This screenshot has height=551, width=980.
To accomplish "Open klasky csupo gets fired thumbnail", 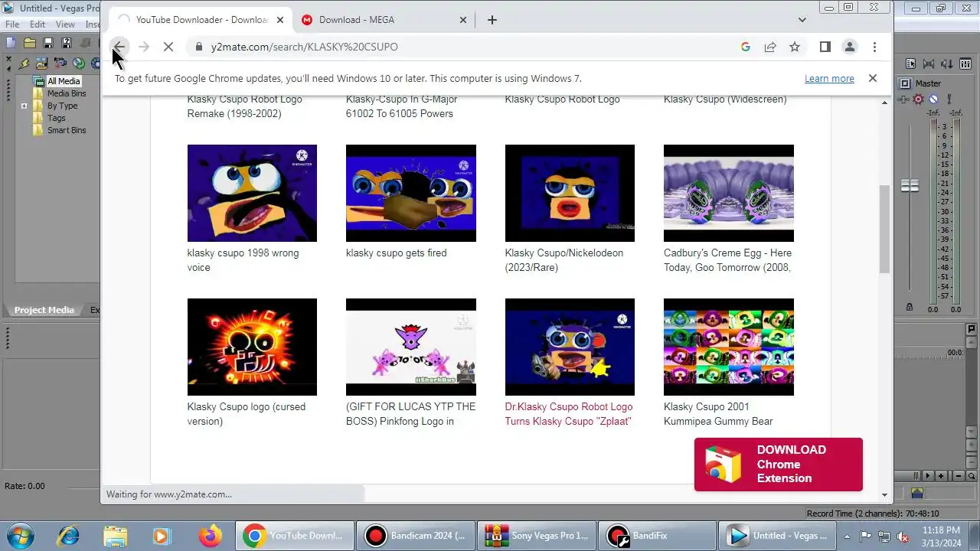I will click(x=411, y=193).
